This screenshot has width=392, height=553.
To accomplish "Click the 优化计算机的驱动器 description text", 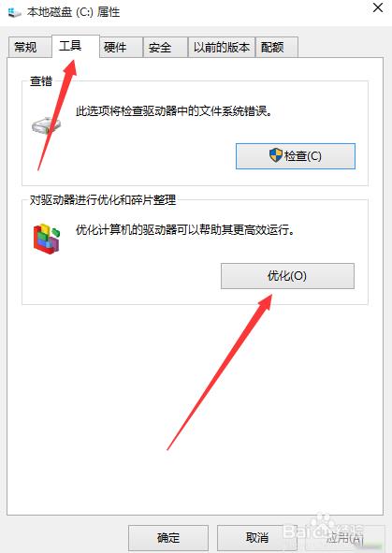I will pos(185,230).
